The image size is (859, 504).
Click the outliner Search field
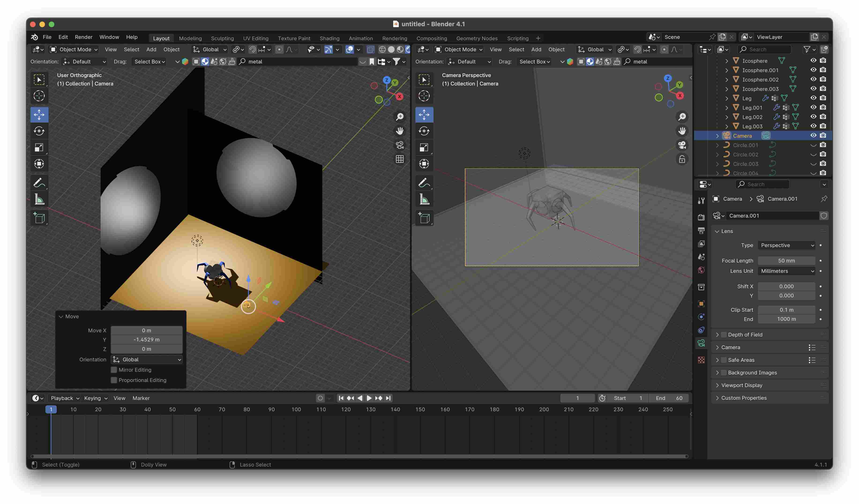[x=765, y=49]
